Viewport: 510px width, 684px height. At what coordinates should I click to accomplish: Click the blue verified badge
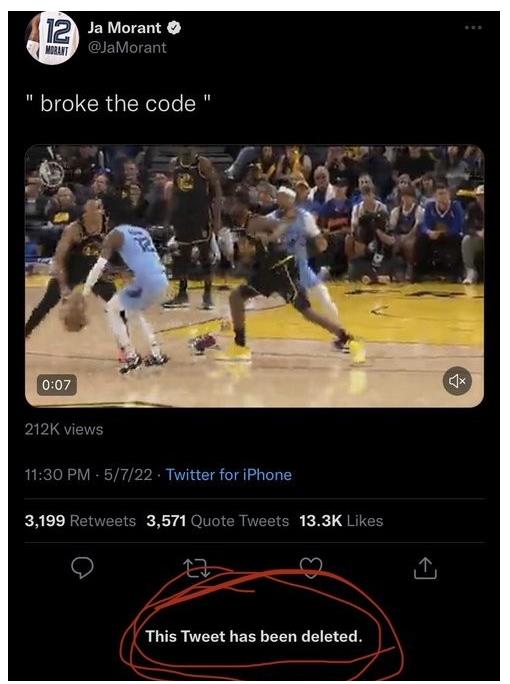point(175,27)
